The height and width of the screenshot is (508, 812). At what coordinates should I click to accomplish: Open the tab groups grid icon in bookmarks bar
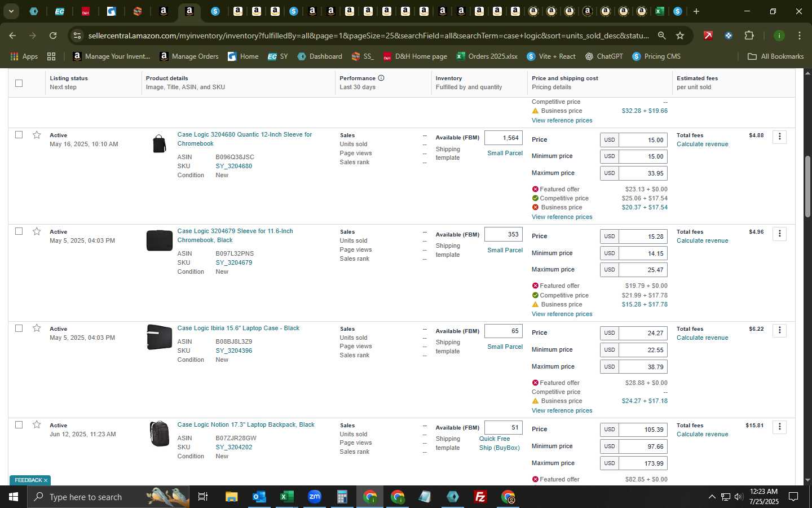tap(51, 56)
